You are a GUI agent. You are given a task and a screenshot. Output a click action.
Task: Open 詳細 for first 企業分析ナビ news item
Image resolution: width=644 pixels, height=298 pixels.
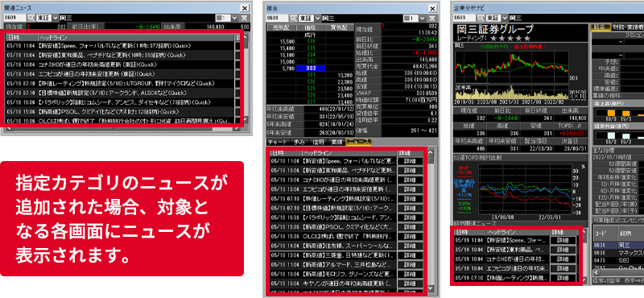coord(563,240)
